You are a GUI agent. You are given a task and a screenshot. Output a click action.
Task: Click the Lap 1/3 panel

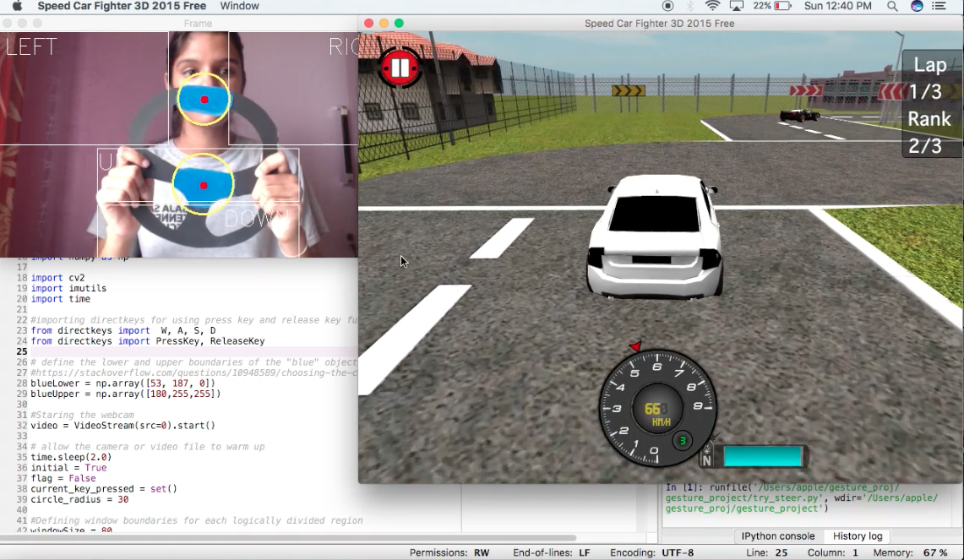pos(929,78)
